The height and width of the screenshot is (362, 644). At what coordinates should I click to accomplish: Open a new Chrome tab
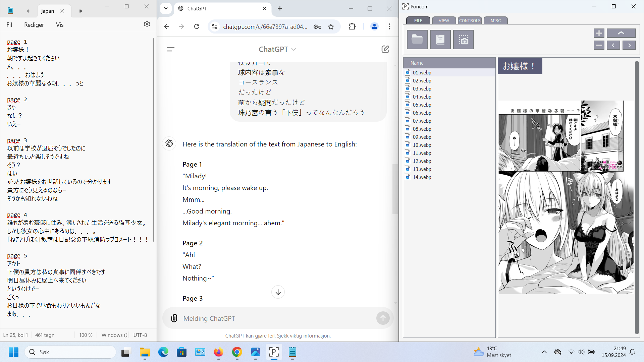[280, 8]
